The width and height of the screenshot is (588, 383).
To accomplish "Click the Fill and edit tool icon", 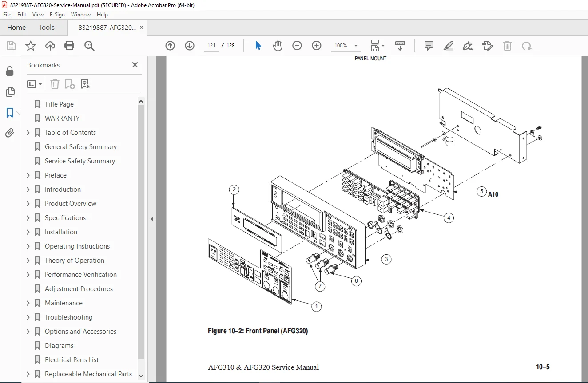I will click(488, 46).
